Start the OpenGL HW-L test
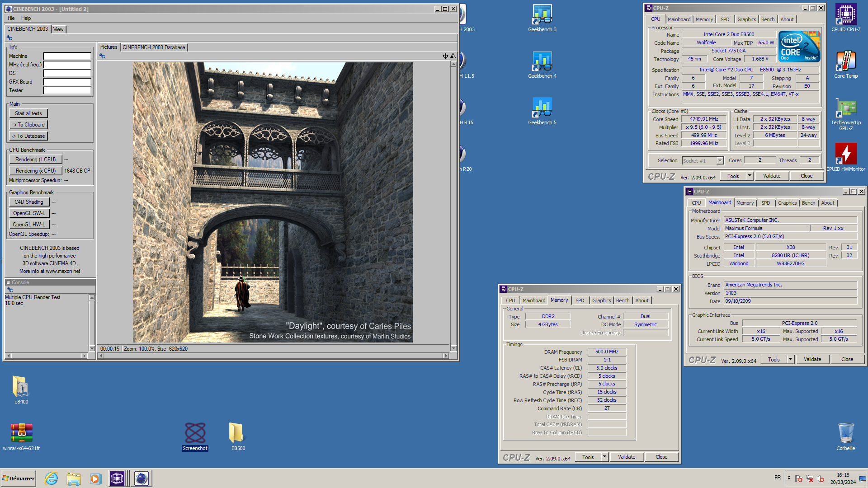This screenshot has width=868, height=488. pos(29,225)
